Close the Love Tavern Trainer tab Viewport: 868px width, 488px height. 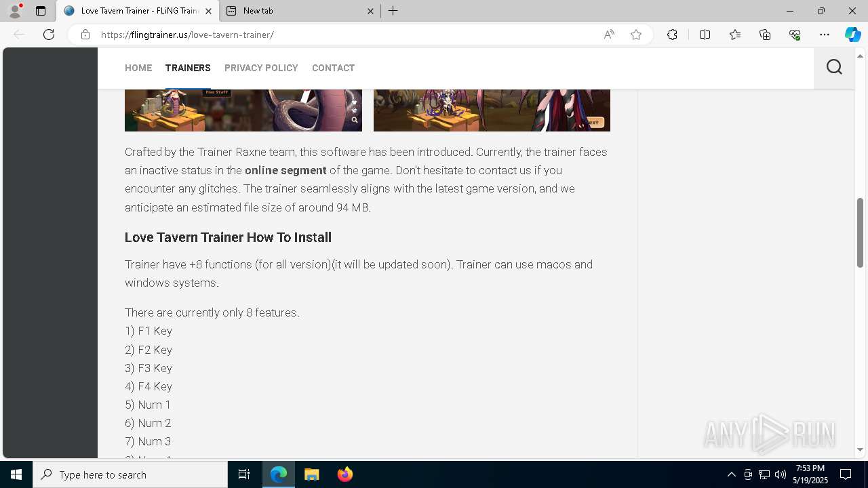[x=209, y=11]
